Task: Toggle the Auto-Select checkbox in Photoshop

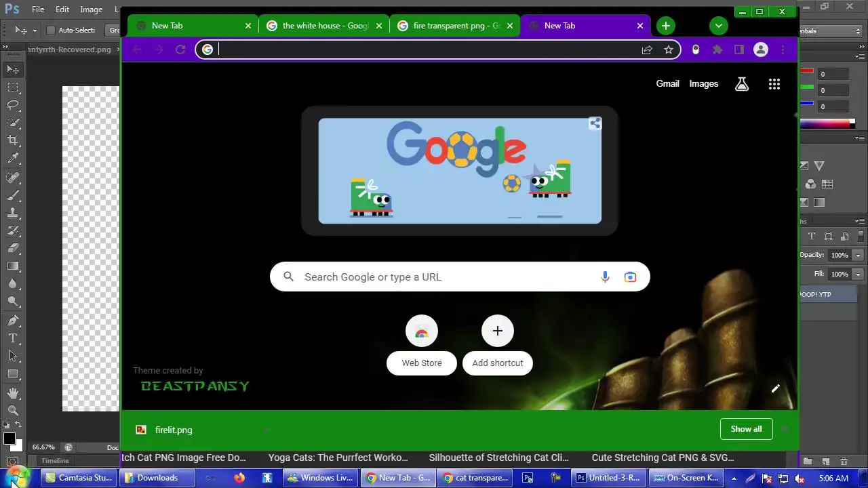Action: (x=50, y=30)
